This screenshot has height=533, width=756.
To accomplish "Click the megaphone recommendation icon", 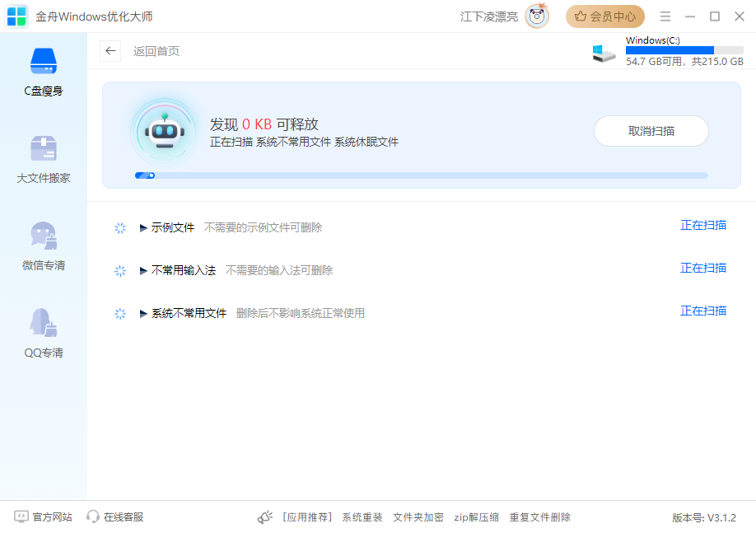I will click(x=264, y=517).
